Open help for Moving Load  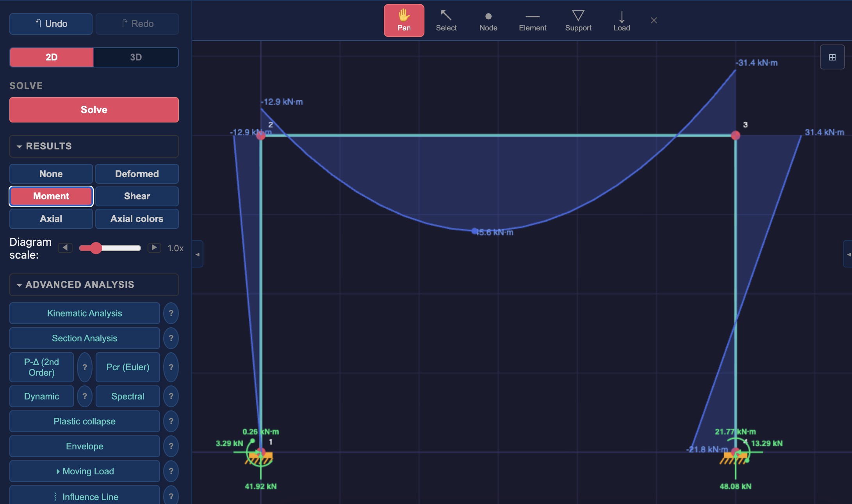click(171, 471)
